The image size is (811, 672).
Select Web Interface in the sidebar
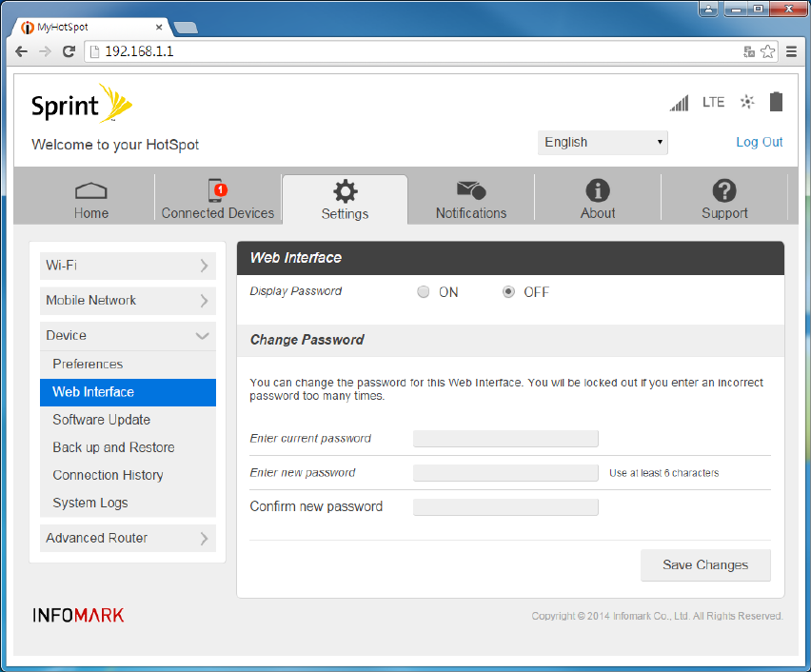coord(128,392)
